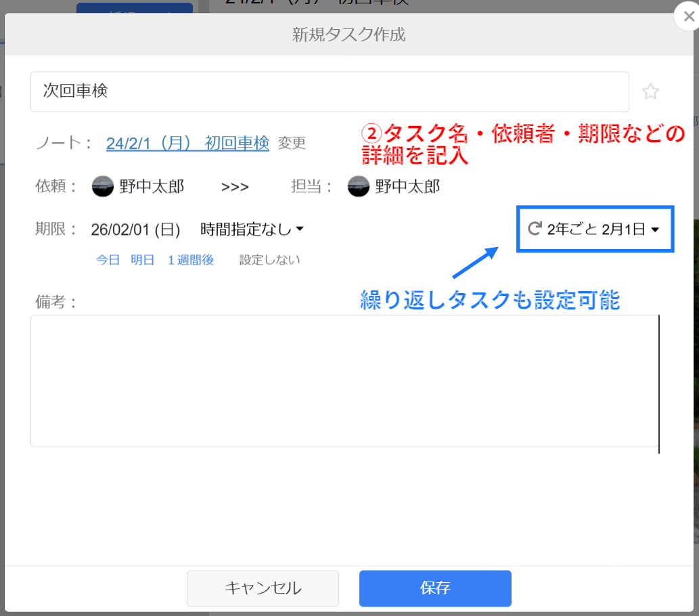Click the star icon to favorite this task
Image resolution: width=699 pixels, height=616 pixels.
(x=650, y=91)
